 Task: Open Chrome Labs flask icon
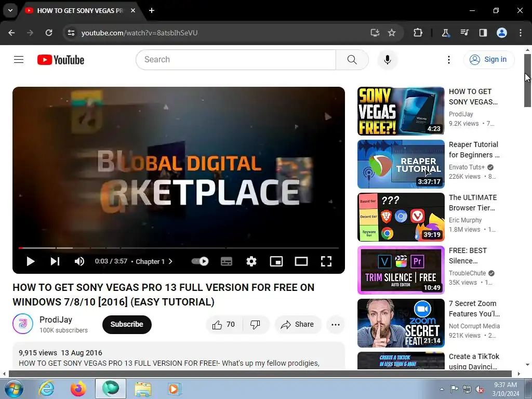445,33
